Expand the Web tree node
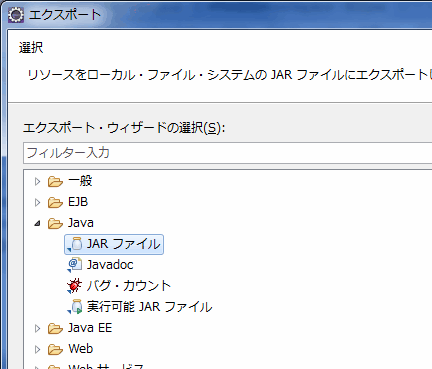 pyautogui.click(x=37, y=349)
